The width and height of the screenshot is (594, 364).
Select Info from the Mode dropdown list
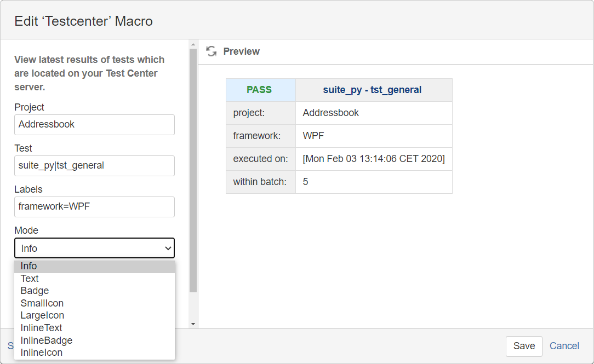point(29,266)
